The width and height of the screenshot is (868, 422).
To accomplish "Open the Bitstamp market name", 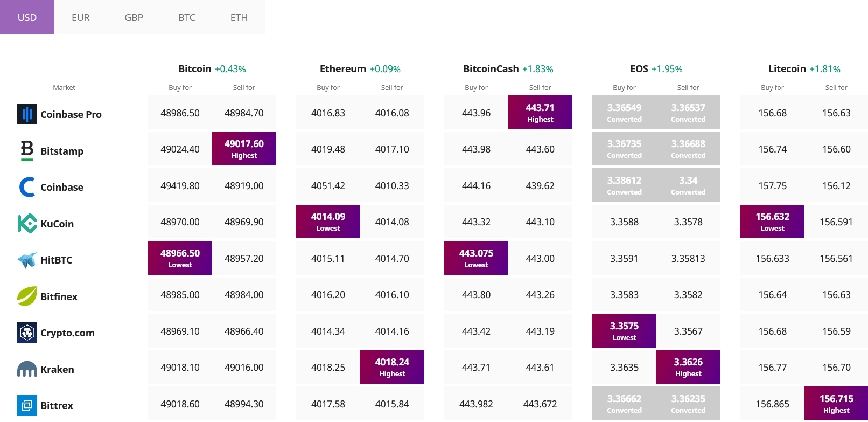I will 62,151.
